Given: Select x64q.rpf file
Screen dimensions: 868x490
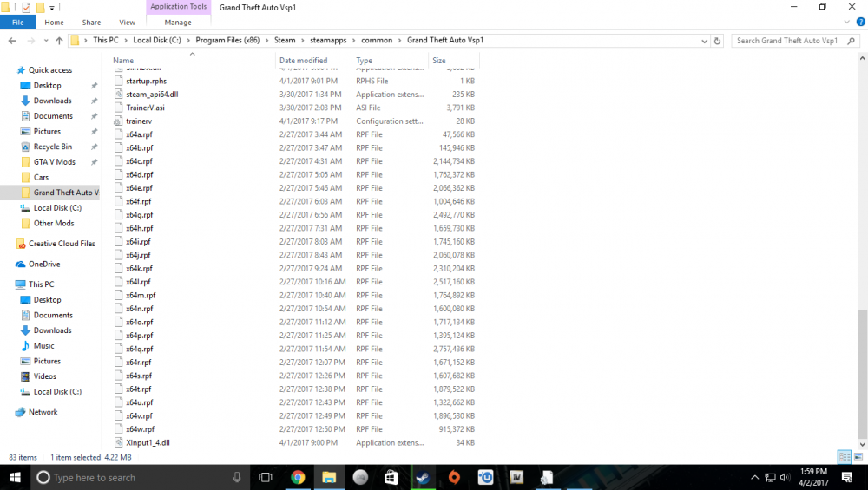Looking at the screenshot, I should (x=139, y=349).
